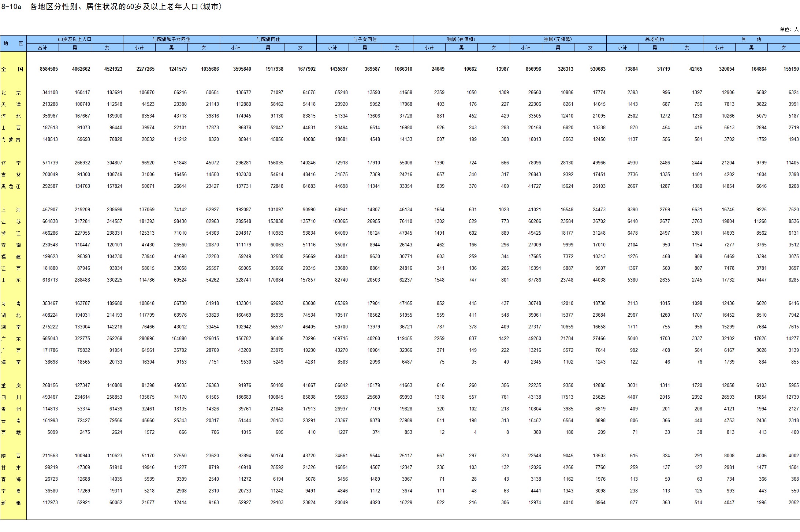Select the 陕西 row label
The image size is (800, 532).
point(11,456)
